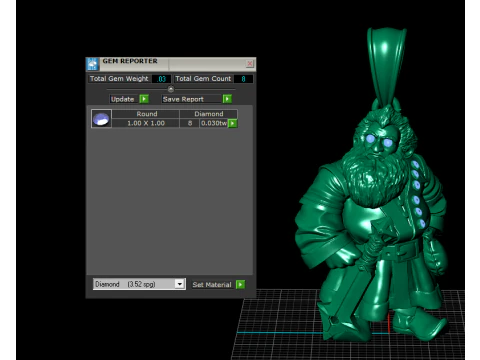
Task: Click the Total Gem Count value field
Action: click(243, 79)
